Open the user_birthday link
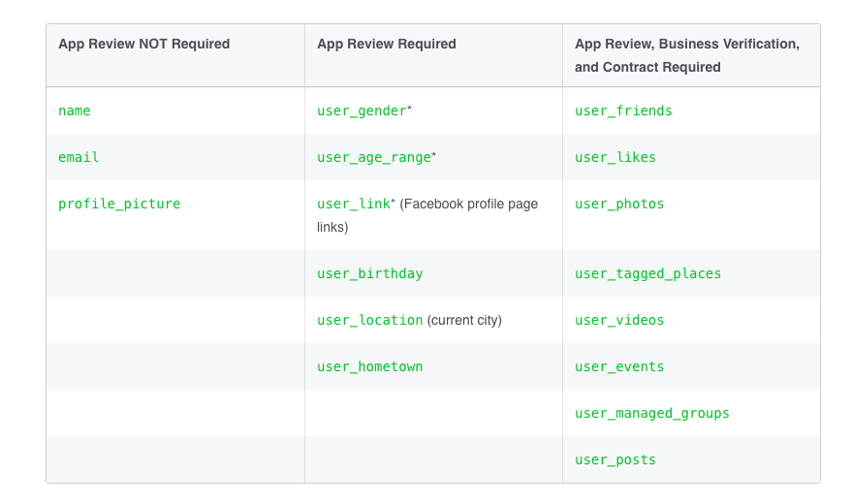 click(370, 273)
